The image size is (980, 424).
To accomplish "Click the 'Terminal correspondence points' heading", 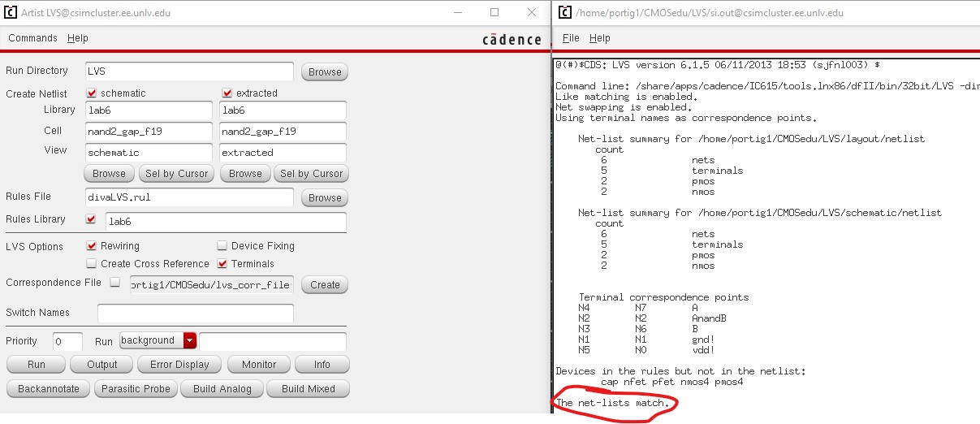I will point(663,297).
